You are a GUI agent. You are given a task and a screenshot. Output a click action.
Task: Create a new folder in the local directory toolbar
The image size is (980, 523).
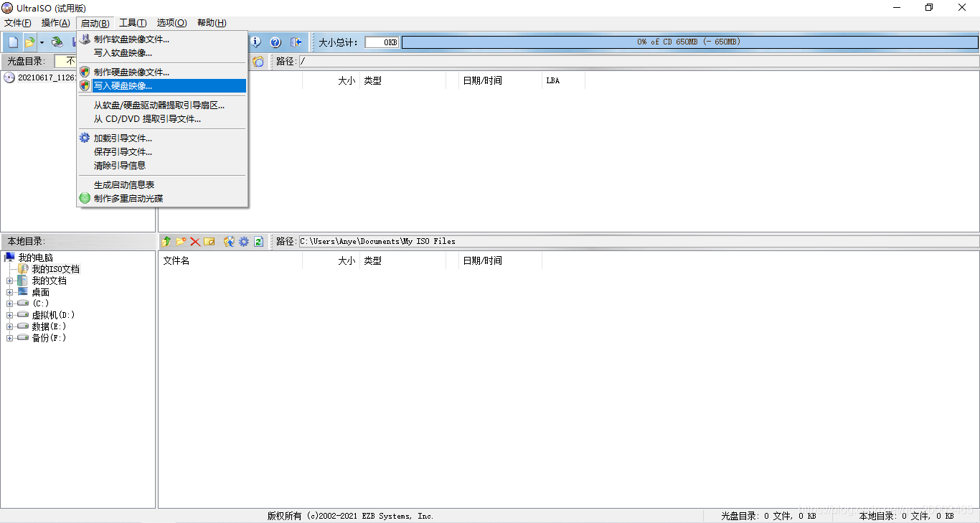181,242
